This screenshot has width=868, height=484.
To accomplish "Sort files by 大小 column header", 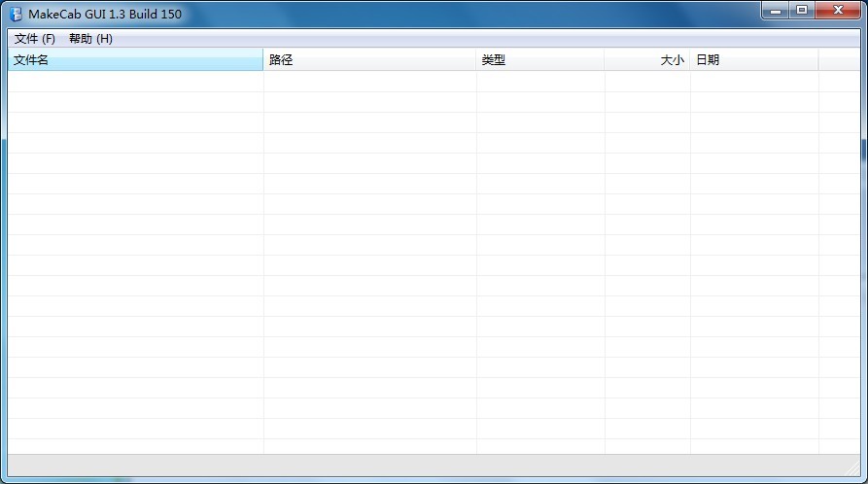I will click(647, 60).
